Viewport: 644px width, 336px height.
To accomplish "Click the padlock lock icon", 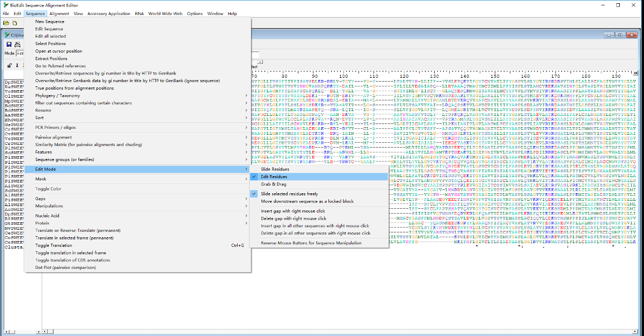I will coord(9,65).
